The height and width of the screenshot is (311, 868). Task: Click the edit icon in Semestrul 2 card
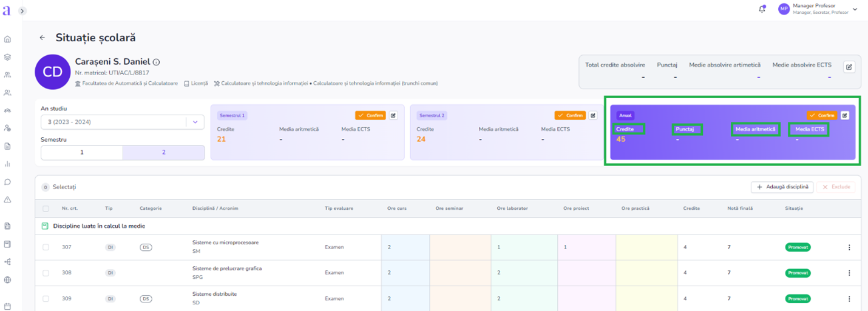coord(592,115)
